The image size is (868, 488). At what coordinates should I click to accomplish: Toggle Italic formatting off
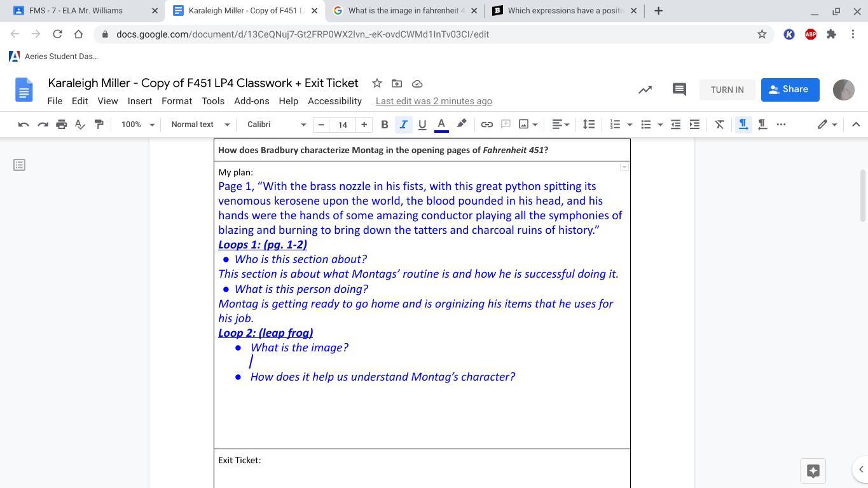(403, 125)
